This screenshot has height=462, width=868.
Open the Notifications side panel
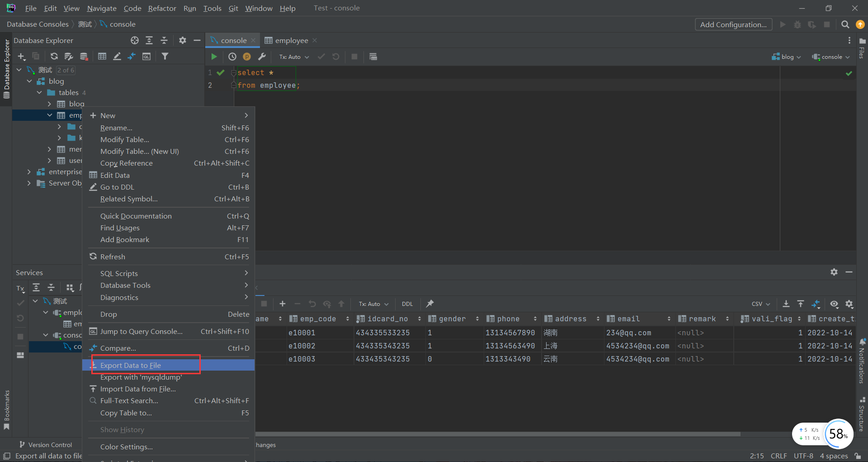862,361
